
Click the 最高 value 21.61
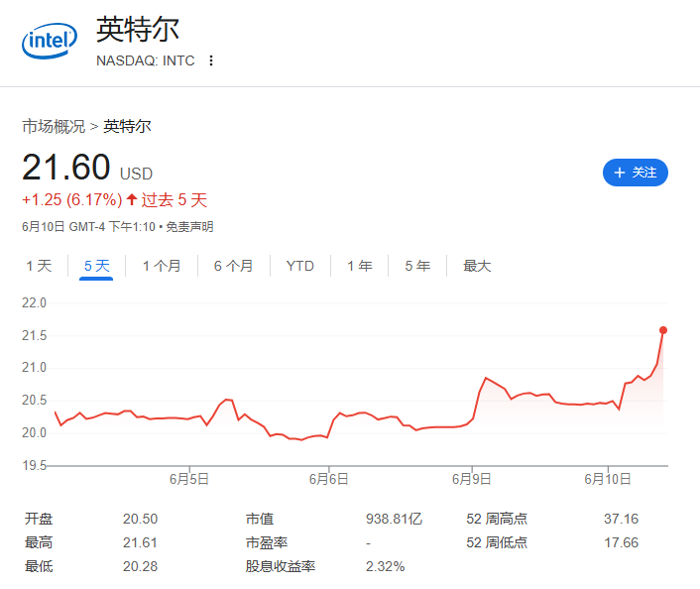click(x=140, y=542)
